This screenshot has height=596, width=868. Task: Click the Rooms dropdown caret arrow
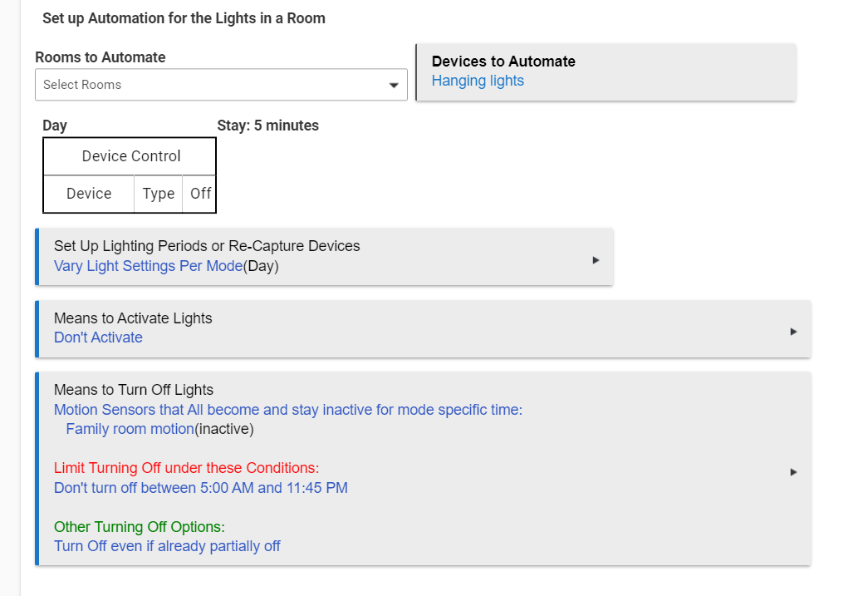(x=394, y=85)
